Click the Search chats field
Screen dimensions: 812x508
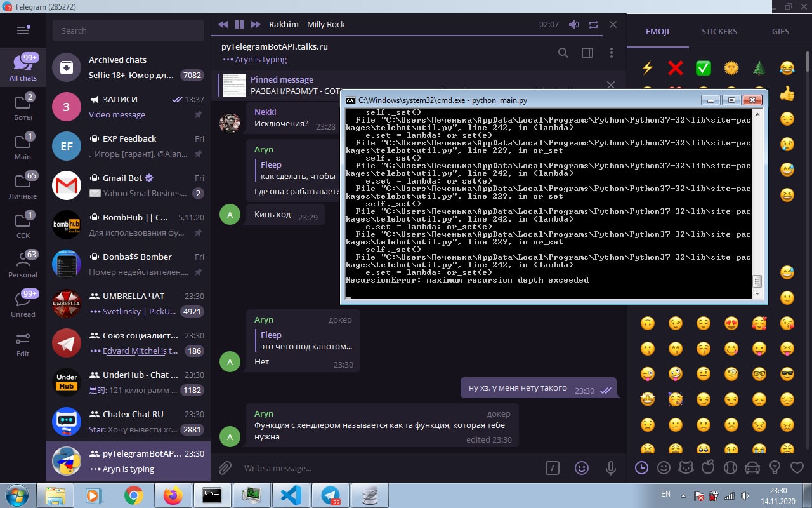[x=128, y=30]
